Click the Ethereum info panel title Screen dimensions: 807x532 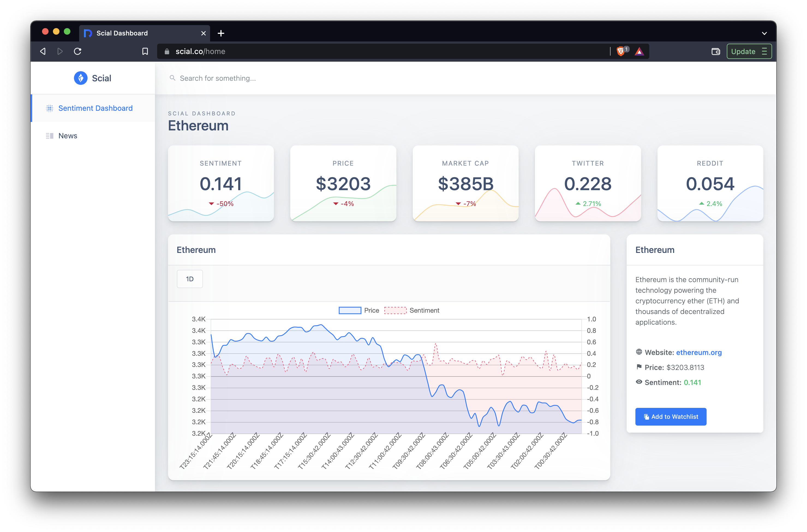coord(655,250)
